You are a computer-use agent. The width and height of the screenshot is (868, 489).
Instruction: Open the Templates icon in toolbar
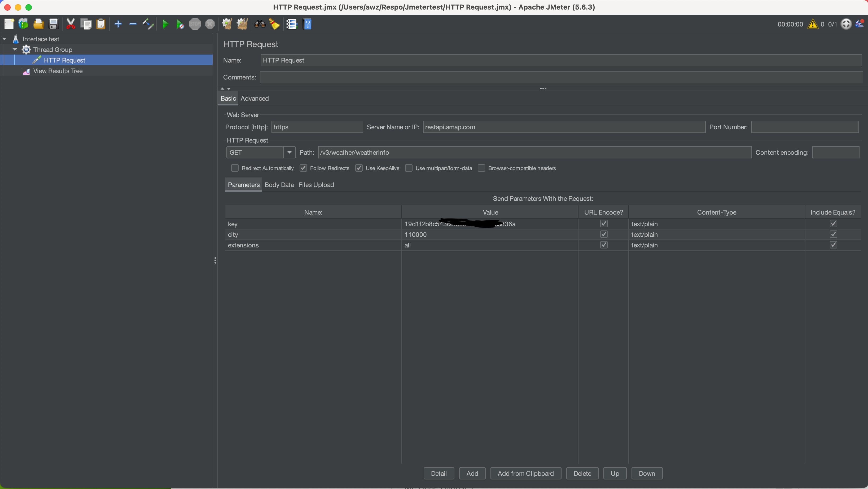pyautogui.click(x=23, y=24)
